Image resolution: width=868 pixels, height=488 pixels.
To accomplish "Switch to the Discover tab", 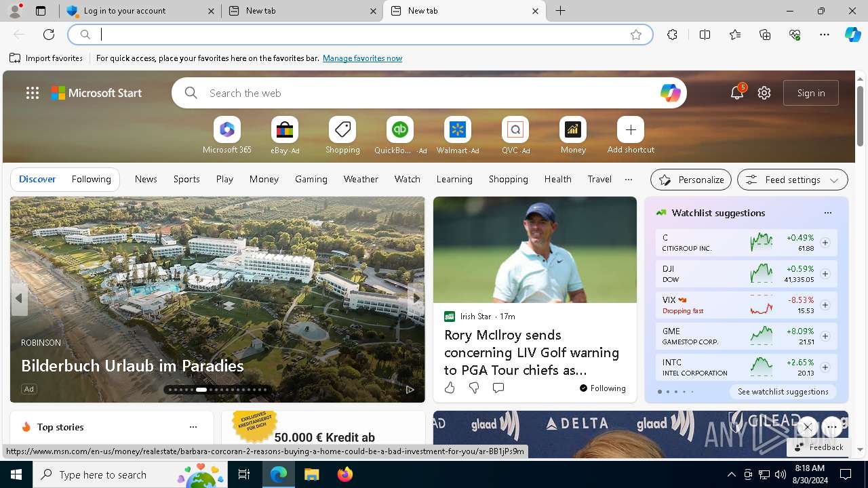I will [x=37, y=179].
